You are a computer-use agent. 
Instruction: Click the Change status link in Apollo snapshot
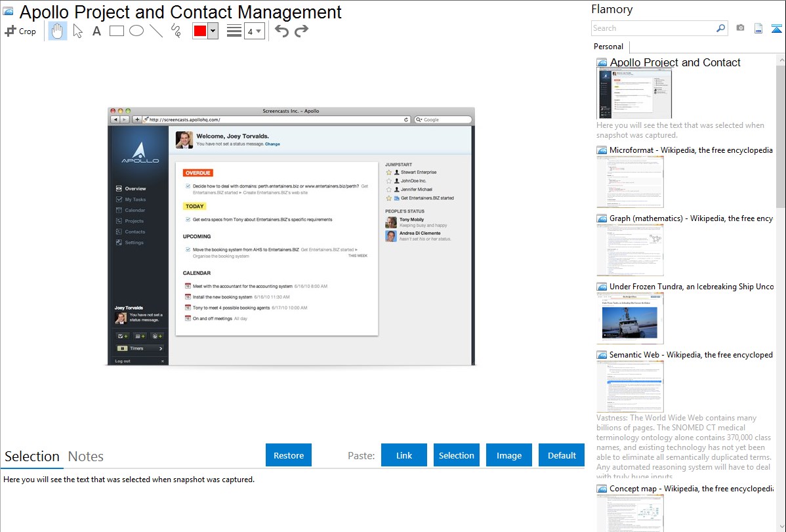coord(273,144)
